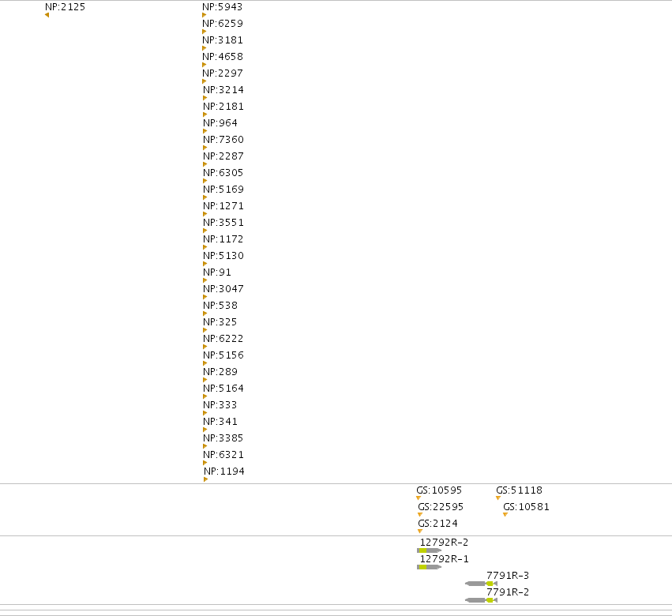
Task: Click the 7791R-3 transcript label
Action: (508, 576)
